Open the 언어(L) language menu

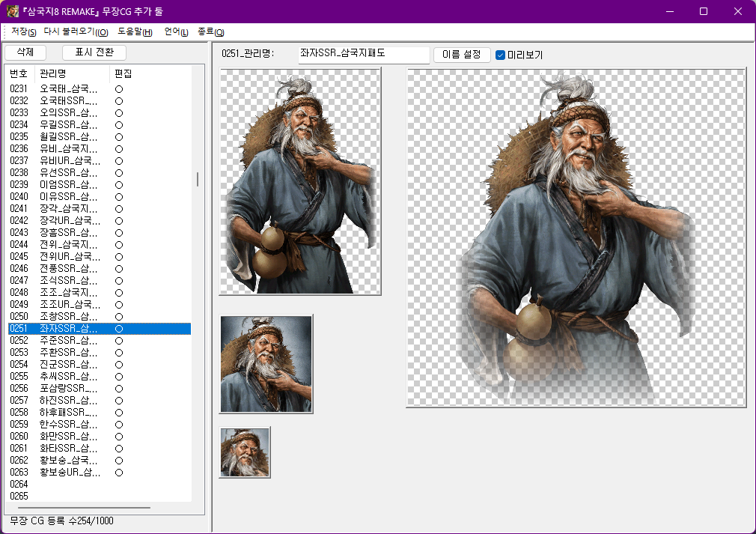point(176,32)
